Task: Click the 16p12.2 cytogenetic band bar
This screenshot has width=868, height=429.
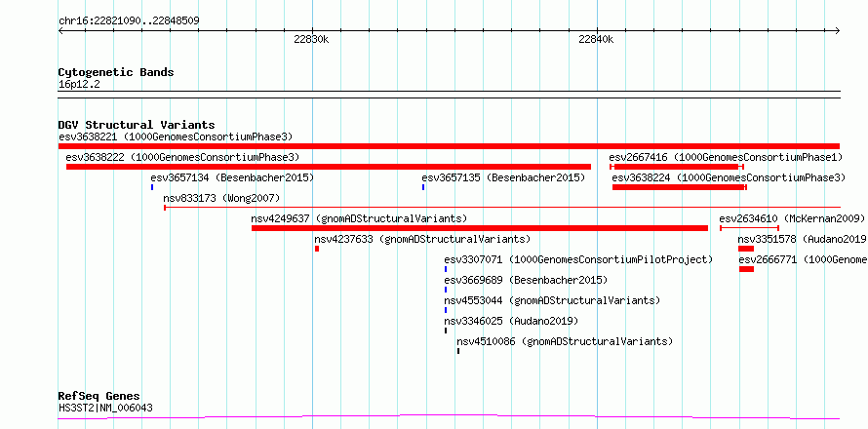Action: point(449,95)
